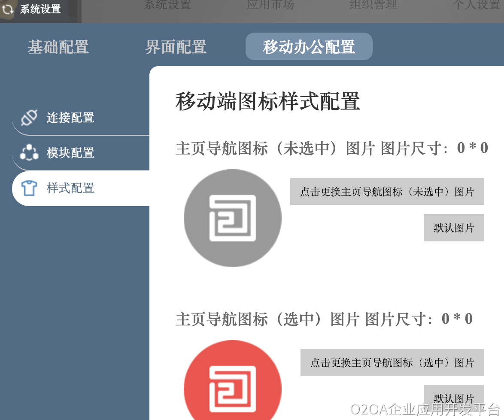Click the T-shirt icon beside 样式配置
504x420 pixels.
(x=29, y=188)
